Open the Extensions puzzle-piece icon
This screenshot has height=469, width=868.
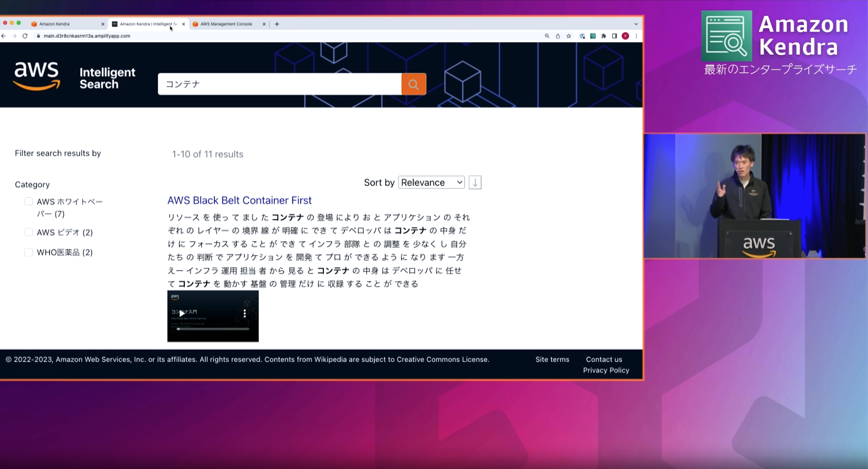604,36
